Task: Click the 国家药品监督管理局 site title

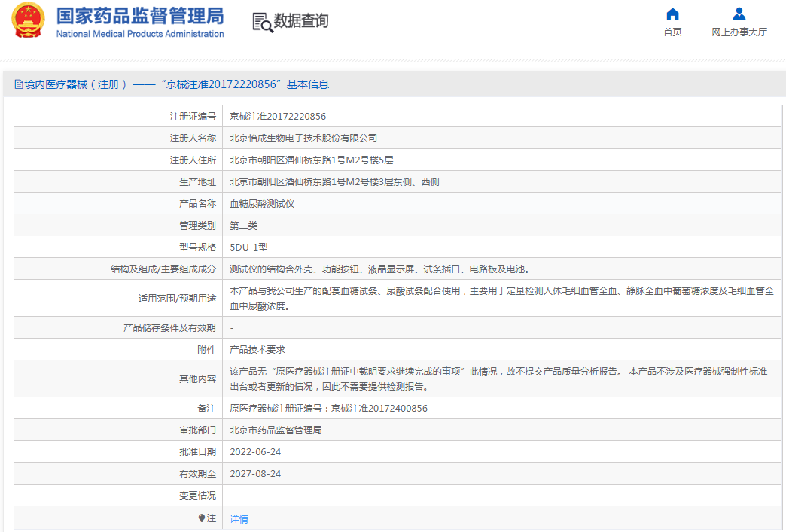Action: click(140, 15)
